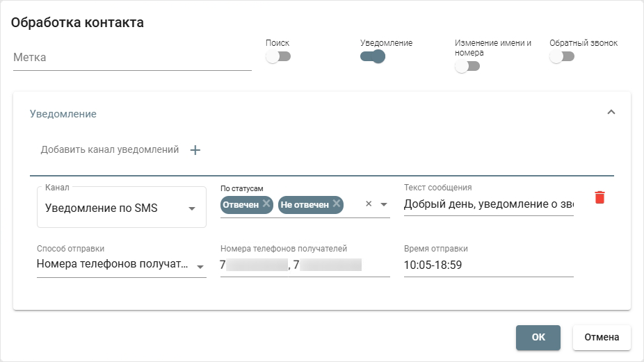Clear all selected statuses with X icon

[x=369, y=204]
